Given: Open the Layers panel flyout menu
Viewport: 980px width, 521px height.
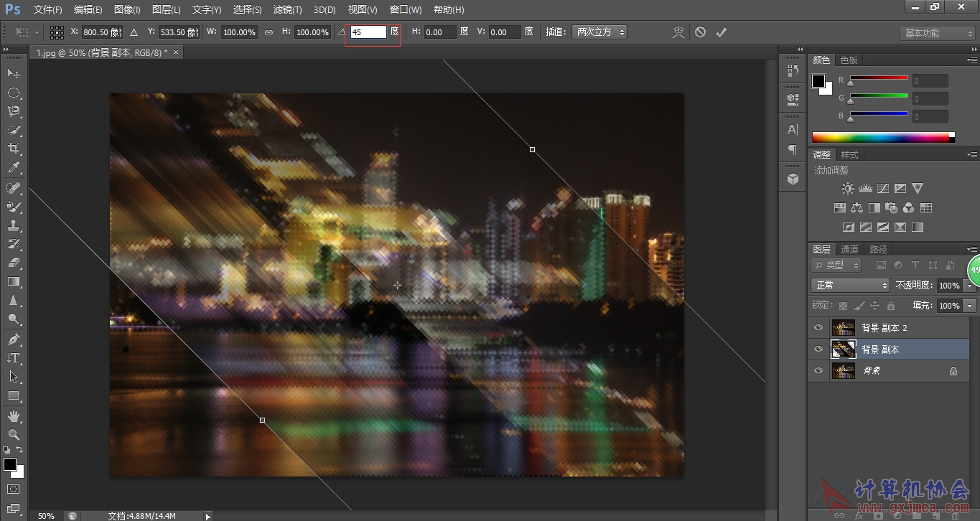Looking at the screenshot, I should tap(971, 249).
